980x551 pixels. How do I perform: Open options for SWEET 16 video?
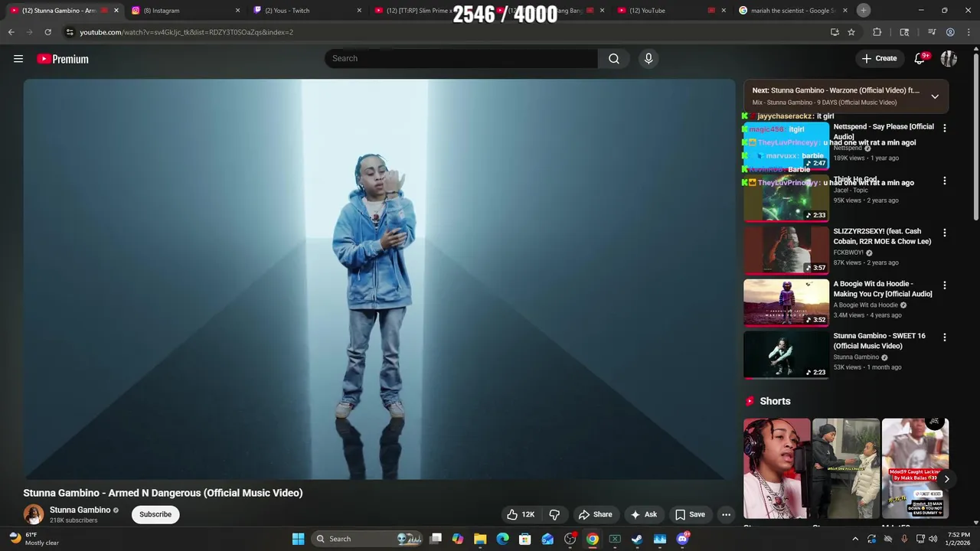(x=944, y=337)
